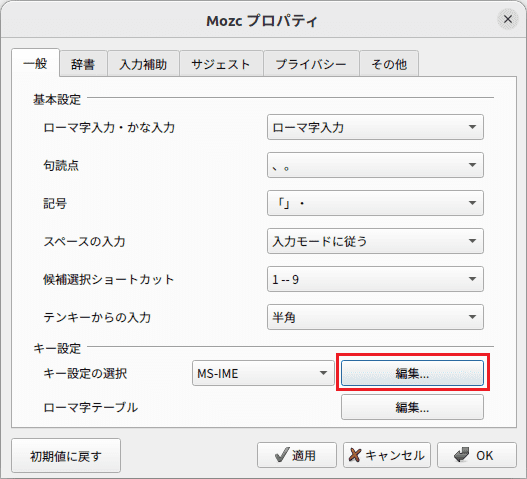Click the スペースの入力 label
The width and height of the screenshot is (527, 479).
(x=84, y=242)
